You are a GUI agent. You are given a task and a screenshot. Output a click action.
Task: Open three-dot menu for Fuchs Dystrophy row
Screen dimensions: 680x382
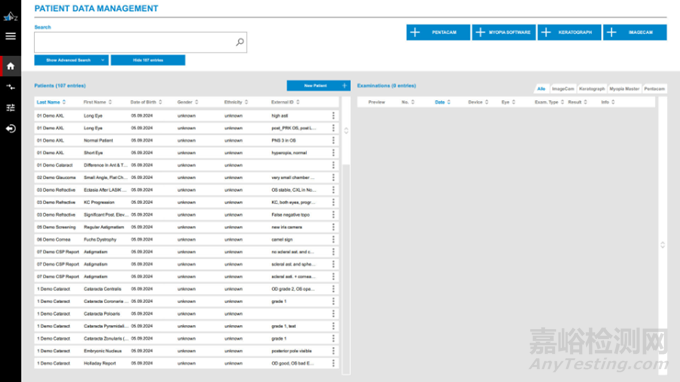(333, 239)
